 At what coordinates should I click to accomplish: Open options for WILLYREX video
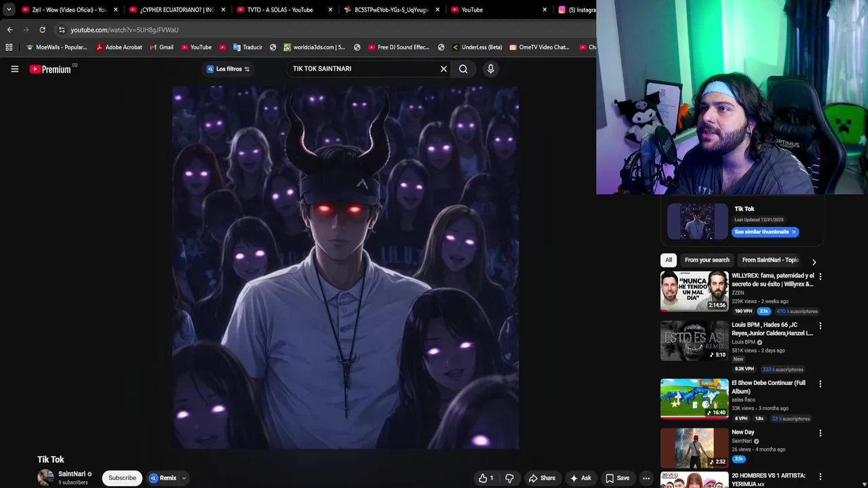pos(820,277)
